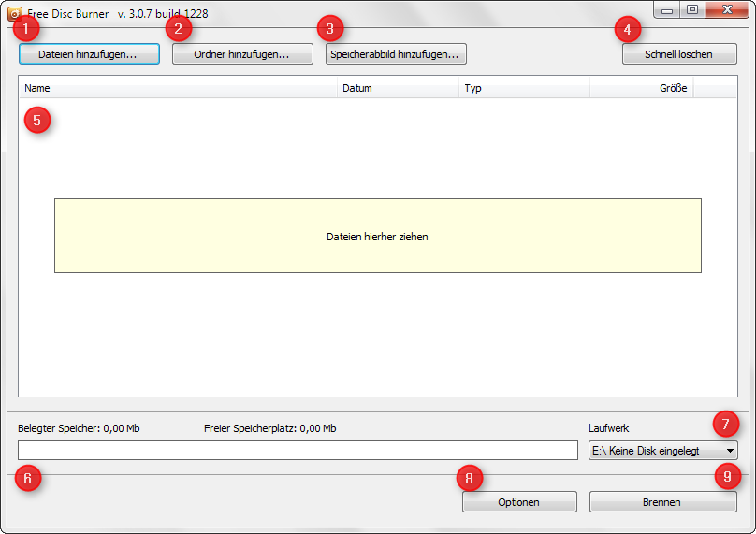Click the disc storage capacity bar

coord(298,450)
